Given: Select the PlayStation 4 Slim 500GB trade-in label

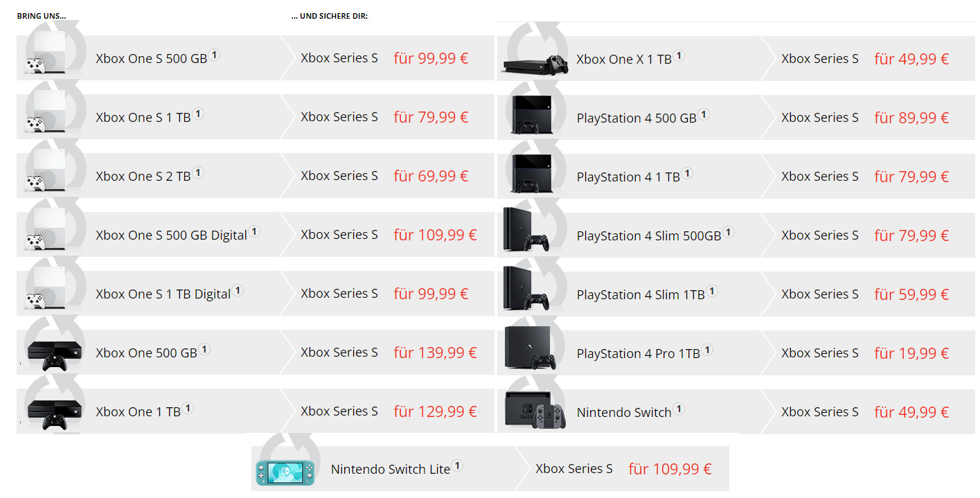Looking at the screenshot, I should pos(648,235).
